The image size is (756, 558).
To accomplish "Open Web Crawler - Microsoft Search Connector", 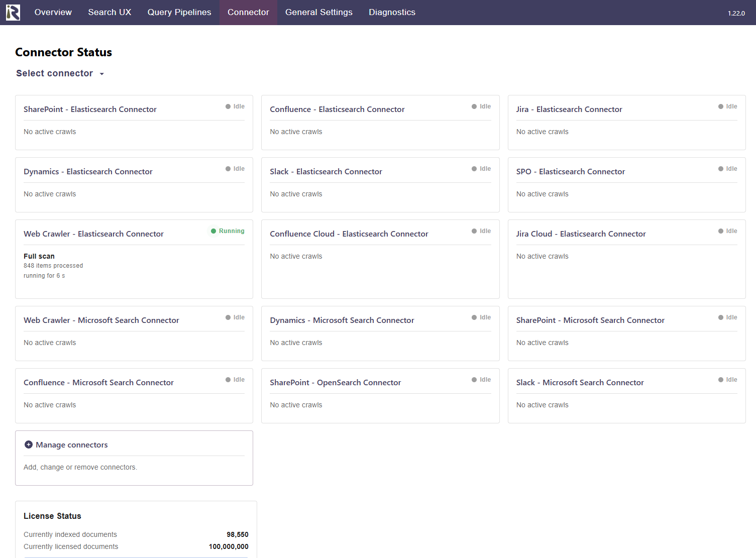I will pos(101,320).
